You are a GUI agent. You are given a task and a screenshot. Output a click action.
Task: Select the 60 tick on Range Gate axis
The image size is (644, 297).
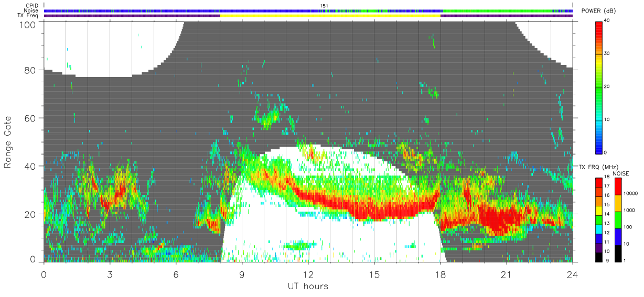[30, 118]
